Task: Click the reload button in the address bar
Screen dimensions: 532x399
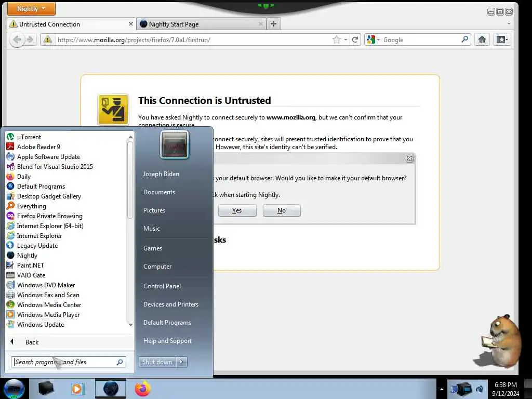Action: pos(355,39)
